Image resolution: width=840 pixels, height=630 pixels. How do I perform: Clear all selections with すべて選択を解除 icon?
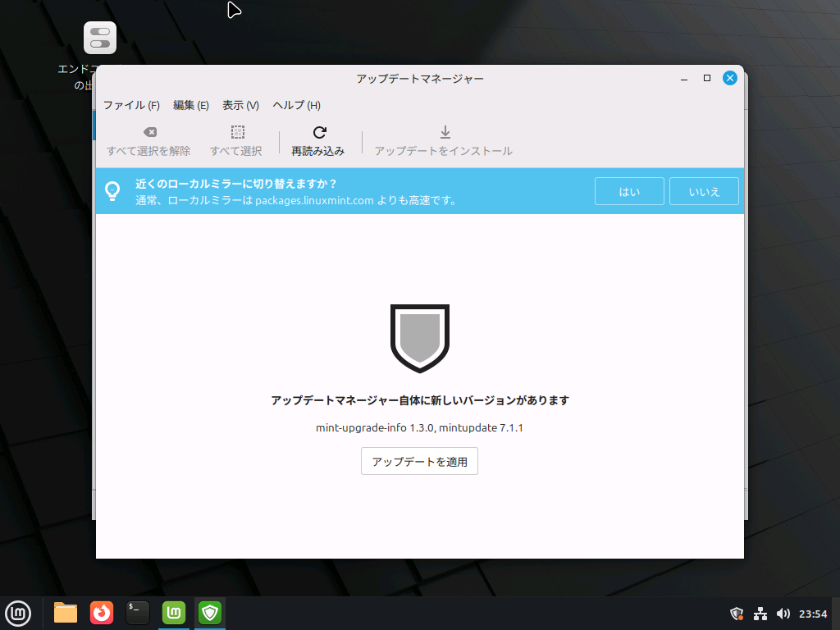148,140
